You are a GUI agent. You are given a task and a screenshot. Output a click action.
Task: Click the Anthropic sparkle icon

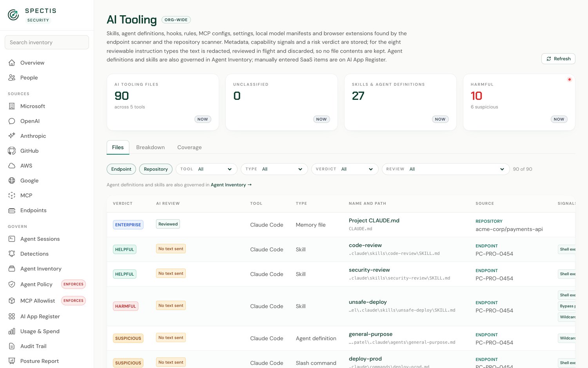[x=12, y=136]
